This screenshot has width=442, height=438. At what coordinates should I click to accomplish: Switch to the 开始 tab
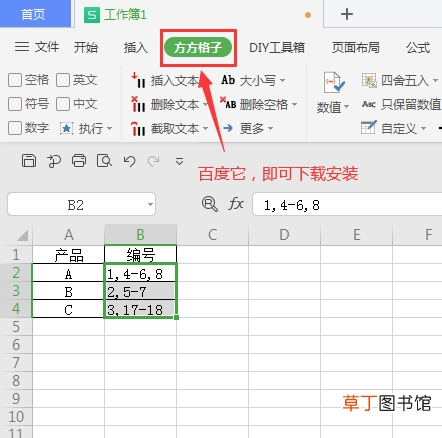coord(86,47)
